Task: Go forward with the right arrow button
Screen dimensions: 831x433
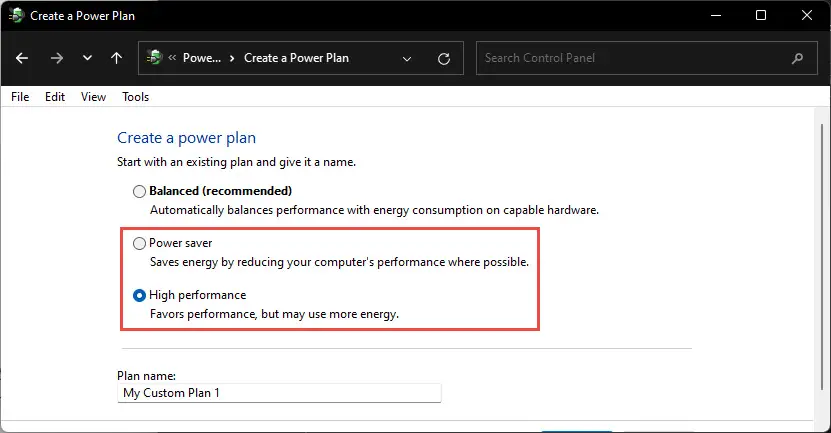Action: pyautogui.click(x=57, y=58)
